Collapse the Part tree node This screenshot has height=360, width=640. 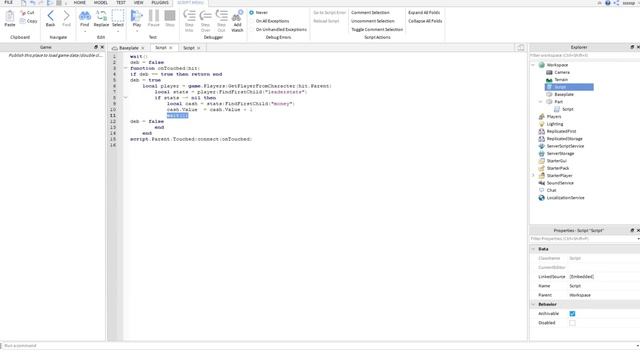point(540,102)
